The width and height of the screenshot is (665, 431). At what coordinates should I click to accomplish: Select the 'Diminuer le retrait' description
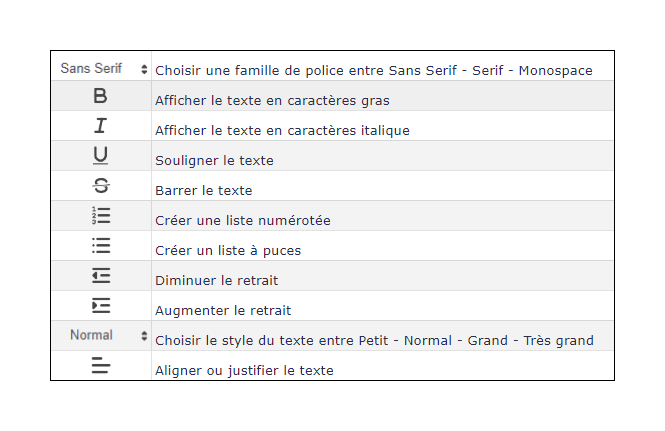coord(217,280)
